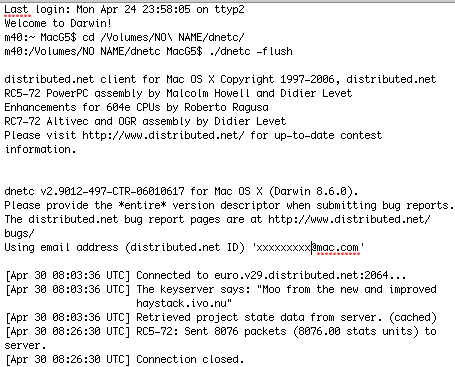Image resolution: width=455 pixels, height=367 pixels.
Task: Click 'Retrieved project state data' log entry
Action: coord(220,317)
